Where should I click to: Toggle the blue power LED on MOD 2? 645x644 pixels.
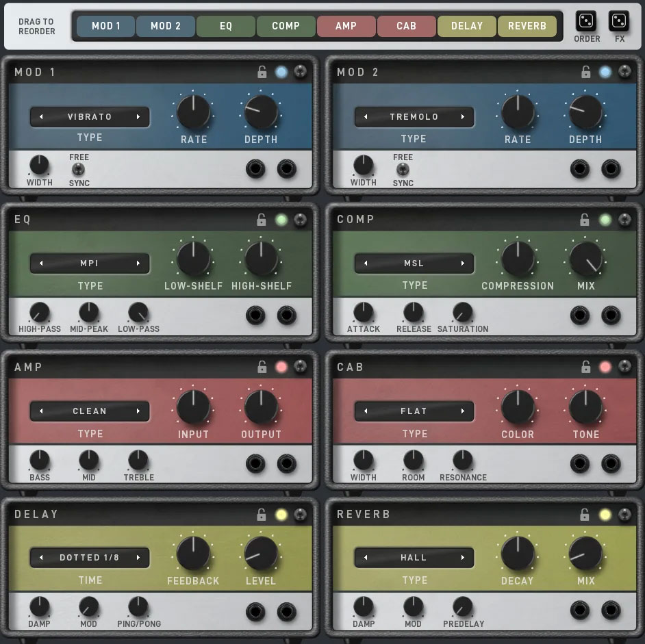point(605,71)
